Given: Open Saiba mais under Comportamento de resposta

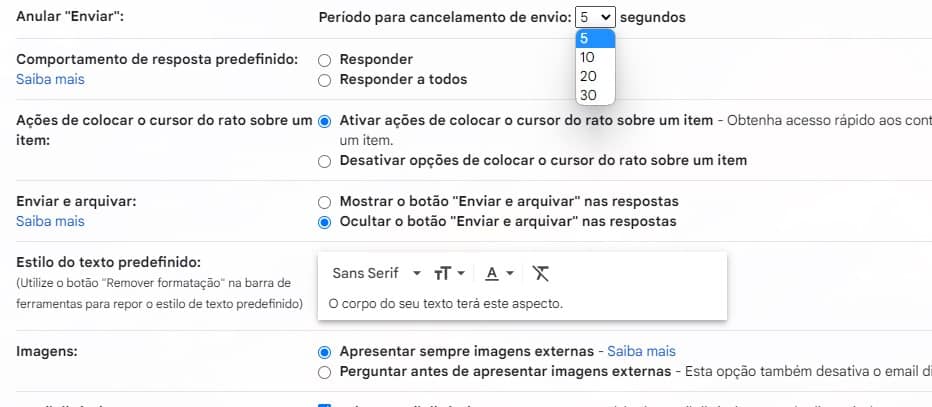Looking at the screenshot, I should point(51,80).
